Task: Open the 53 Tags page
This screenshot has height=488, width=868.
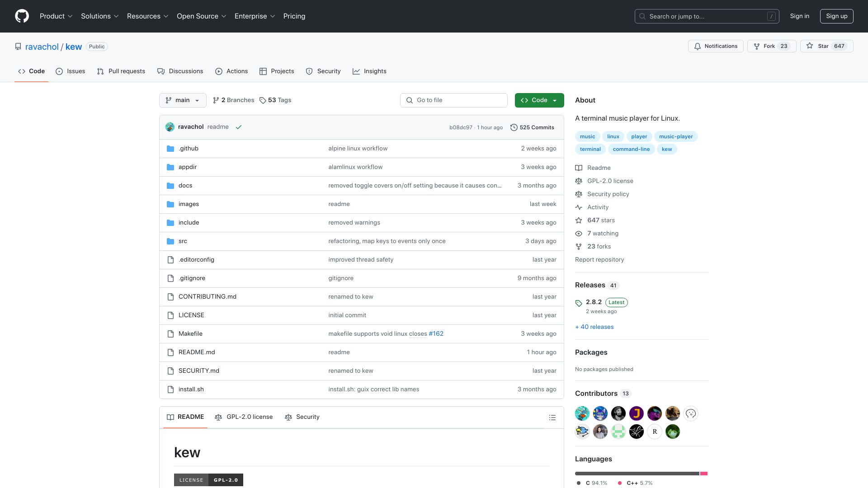Action: point(275,100)
